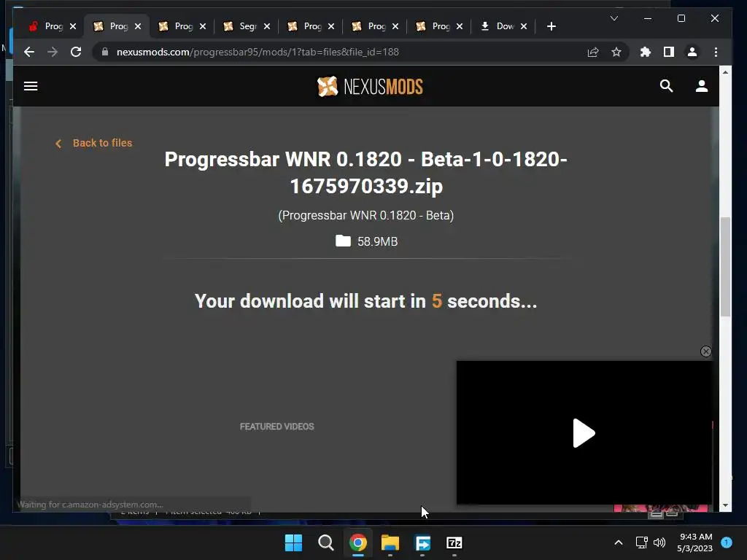Image resolution: width=747 pixels, height=560 pixels.
Task: Open the network tray icon
Action: coord(641,542)
